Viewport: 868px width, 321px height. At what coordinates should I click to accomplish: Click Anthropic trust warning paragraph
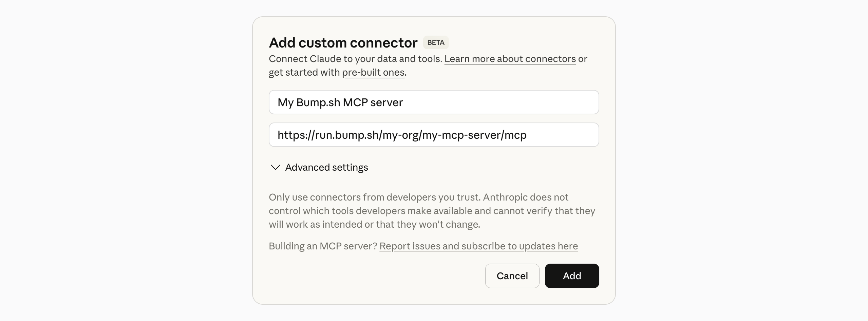pos(431,210)
